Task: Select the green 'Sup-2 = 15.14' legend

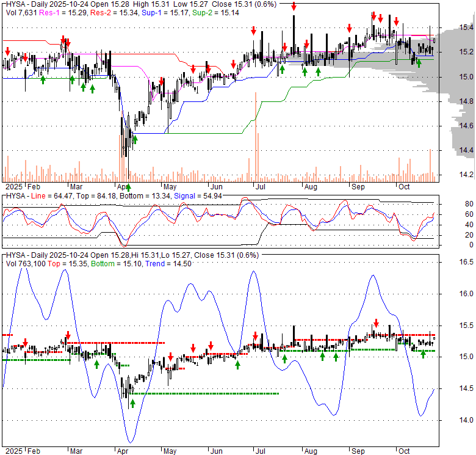Action: [215, 13]
